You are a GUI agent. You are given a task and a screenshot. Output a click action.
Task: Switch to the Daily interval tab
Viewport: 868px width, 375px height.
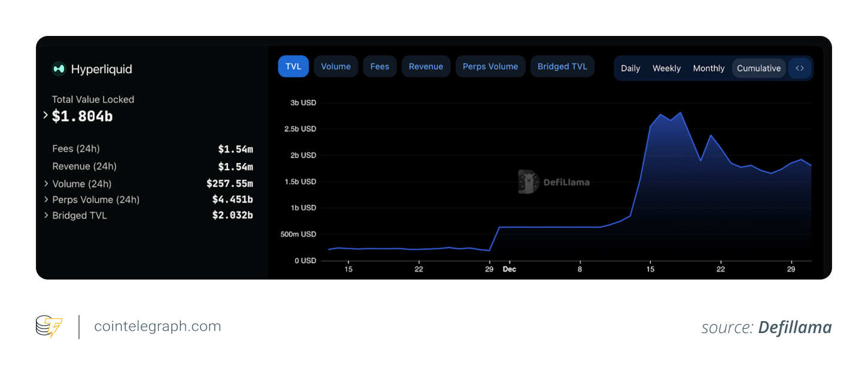[630, 68]
